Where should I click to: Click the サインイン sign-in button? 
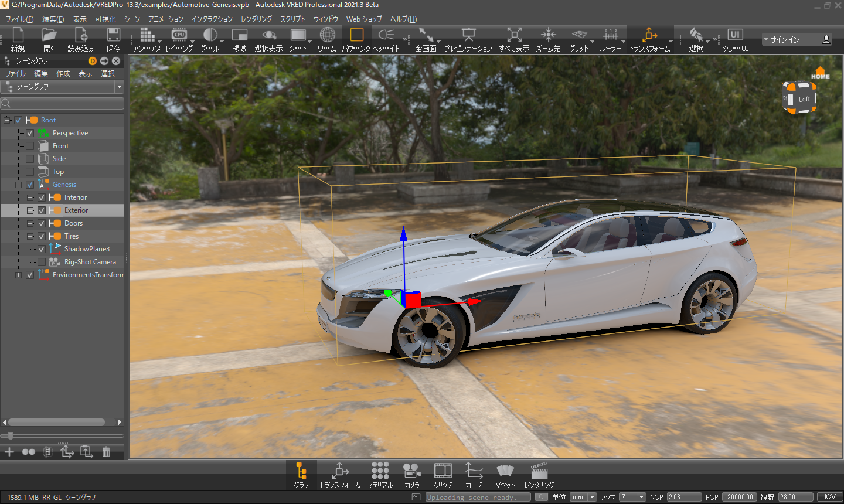tap(797, 39)
